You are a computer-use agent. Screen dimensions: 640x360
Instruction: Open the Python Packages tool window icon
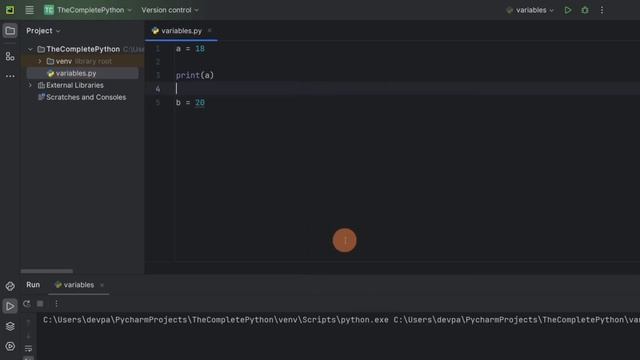[x=10, y=286]
